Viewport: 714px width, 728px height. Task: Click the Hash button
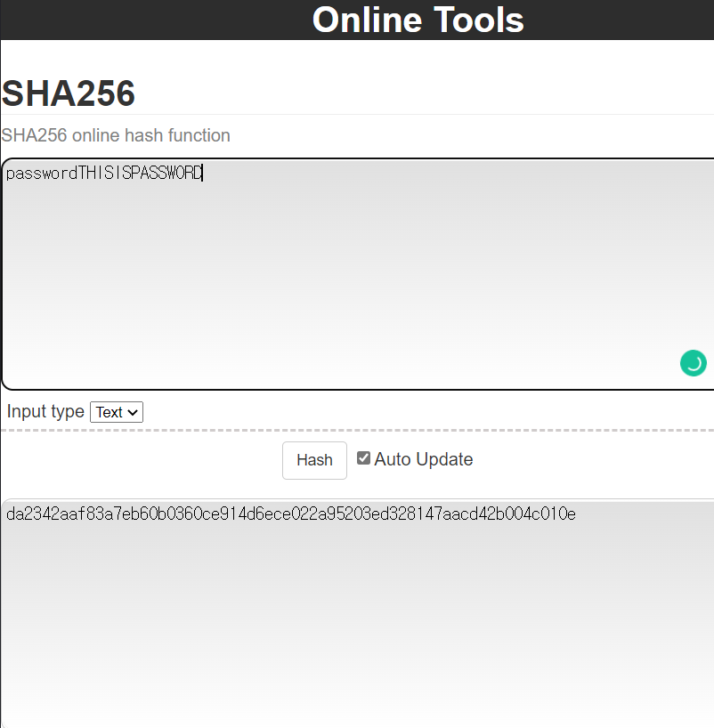[x=314, y=460]
